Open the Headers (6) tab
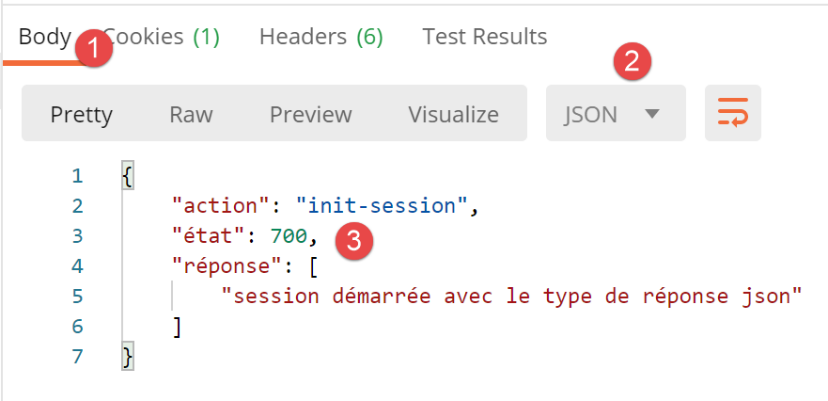 [320, 37]
